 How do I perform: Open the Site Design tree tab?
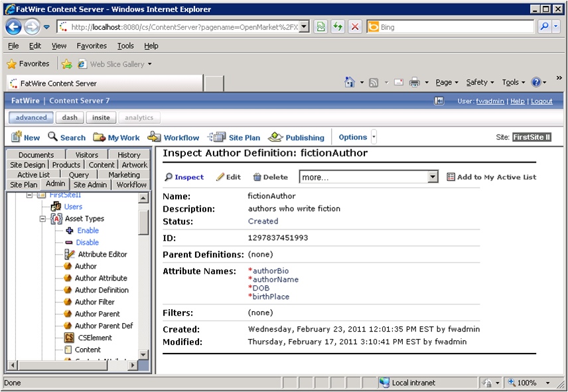[27, 164]
